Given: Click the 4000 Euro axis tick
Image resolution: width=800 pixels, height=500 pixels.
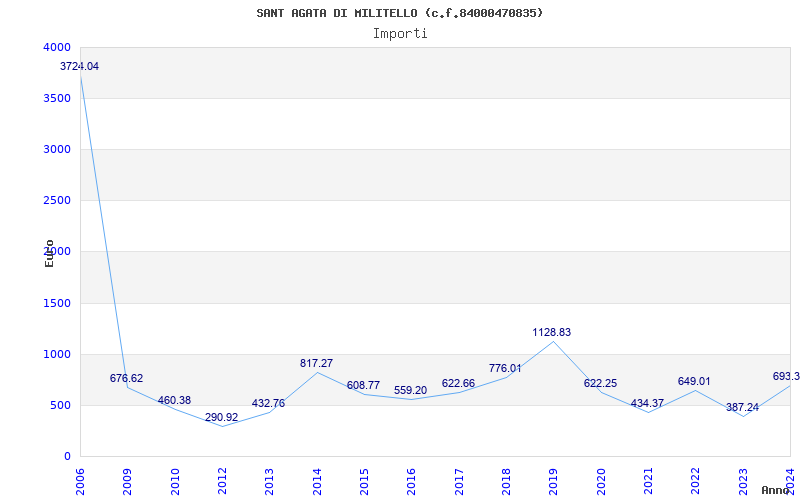Looking at the screenshot, I should (58, 47).
